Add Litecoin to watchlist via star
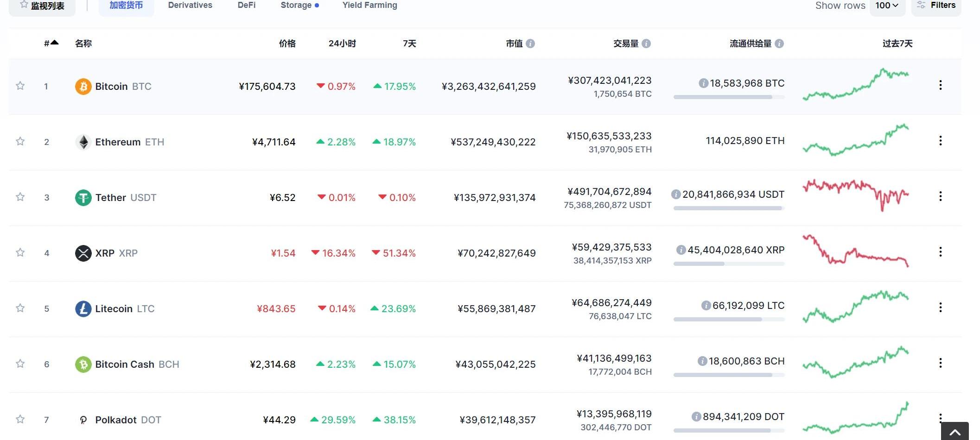The image size is (980, 440). tap(20, 308)
